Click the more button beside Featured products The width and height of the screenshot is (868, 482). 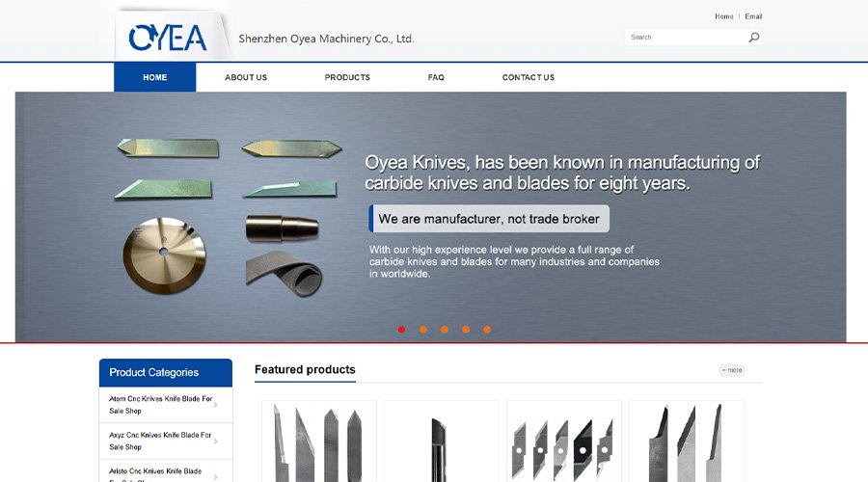coord(732,370)
